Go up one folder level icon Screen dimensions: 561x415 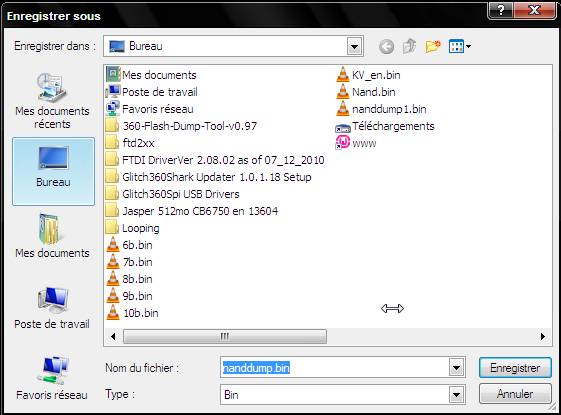[409, 46]
